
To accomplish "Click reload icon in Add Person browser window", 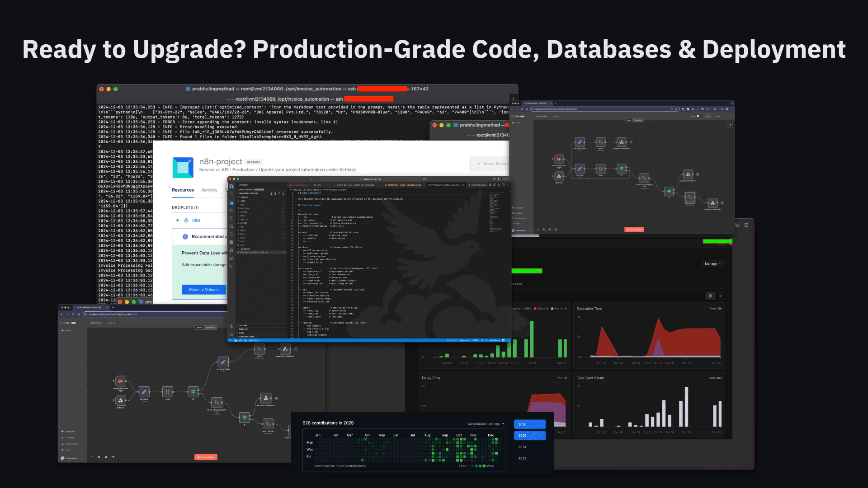I will pyautogui.click(x=73, y=314).
